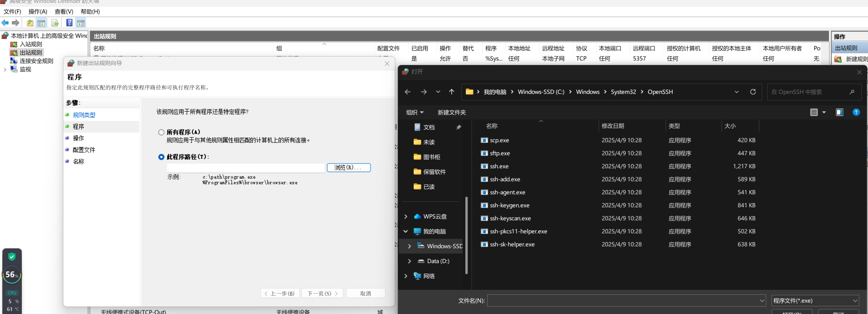Expand the Windows-SSD drive node

point(409,246)
